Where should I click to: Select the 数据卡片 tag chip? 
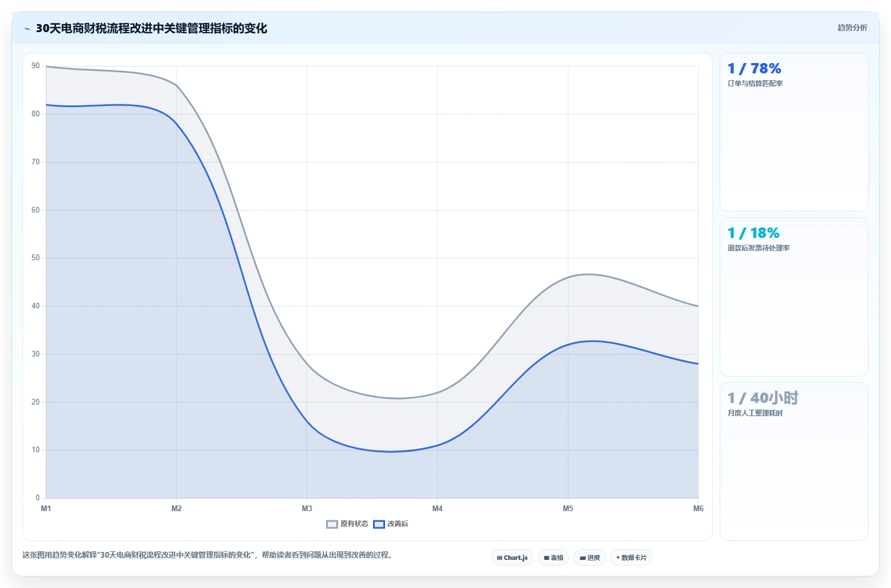(x=631, y=558)
